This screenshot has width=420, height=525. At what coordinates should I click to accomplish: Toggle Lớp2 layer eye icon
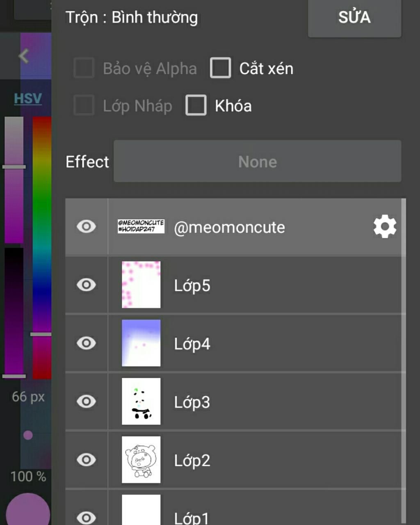coord(86,460)
